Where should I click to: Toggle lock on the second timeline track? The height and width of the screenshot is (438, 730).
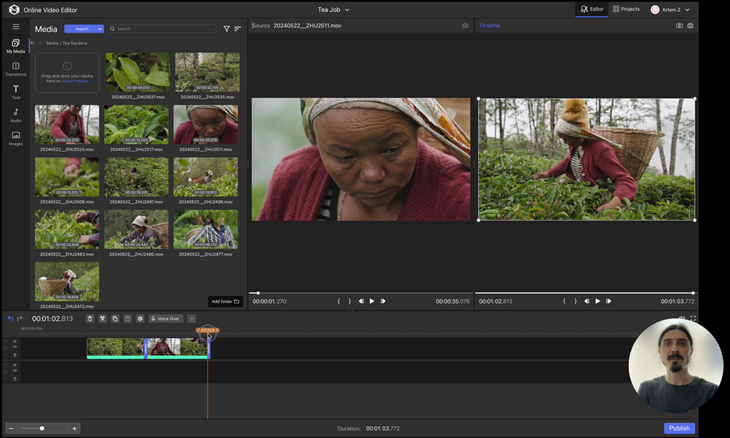coord(15,379)
